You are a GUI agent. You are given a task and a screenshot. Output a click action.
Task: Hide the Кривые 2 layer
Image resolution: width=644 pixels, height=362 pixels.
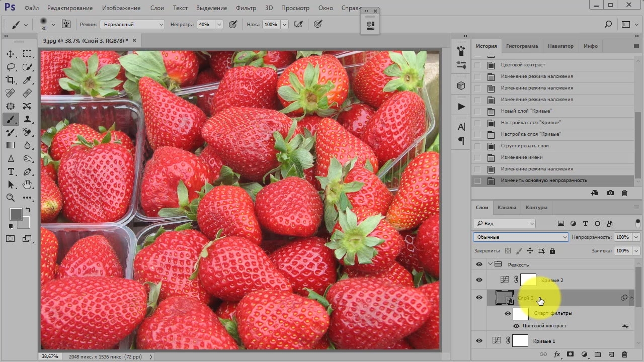(x=479, y=280)
